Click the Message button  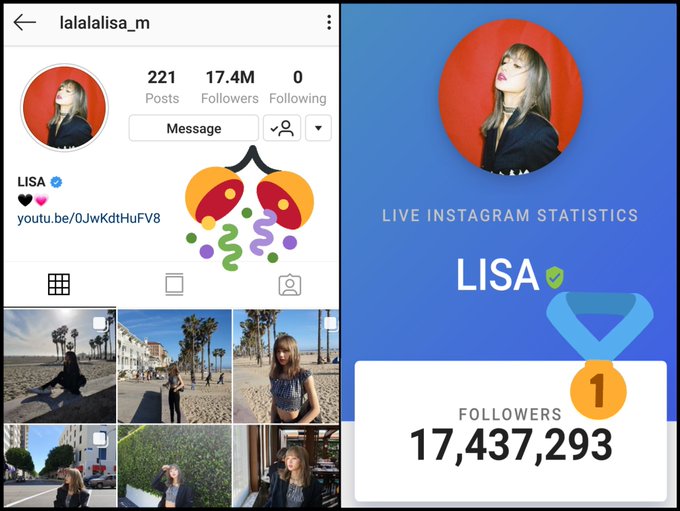tap(194, 128)
